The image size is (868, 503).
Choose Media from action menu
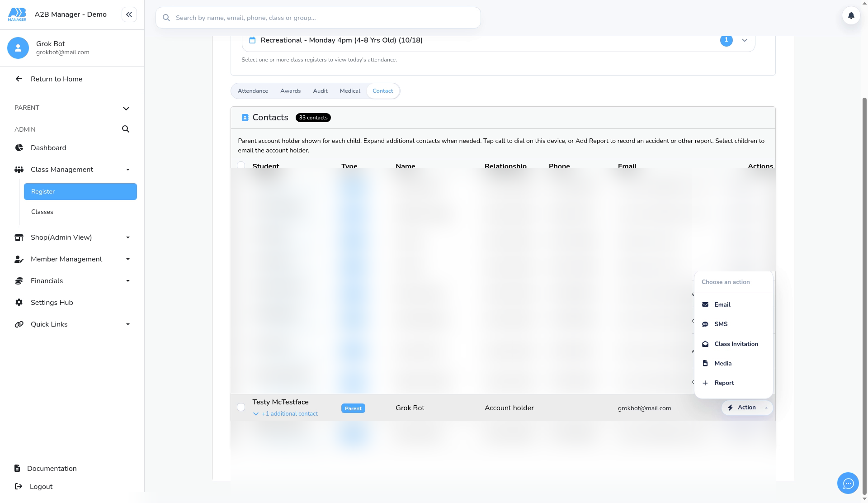point(733,364)
